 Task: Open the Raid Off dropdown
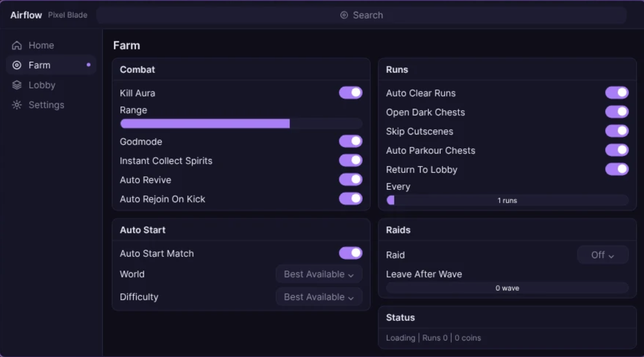[603, 255]
